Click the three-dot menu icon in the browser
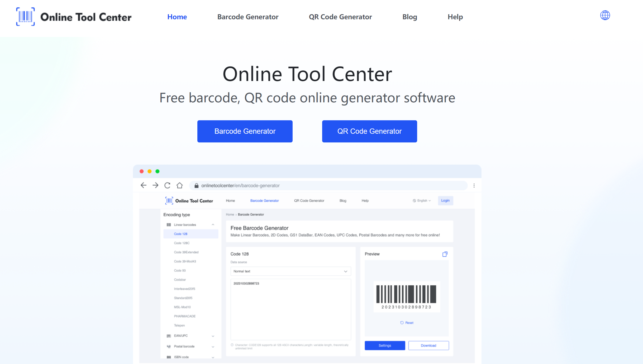This screenshot has height=364, width=643. tap(474, 185)
